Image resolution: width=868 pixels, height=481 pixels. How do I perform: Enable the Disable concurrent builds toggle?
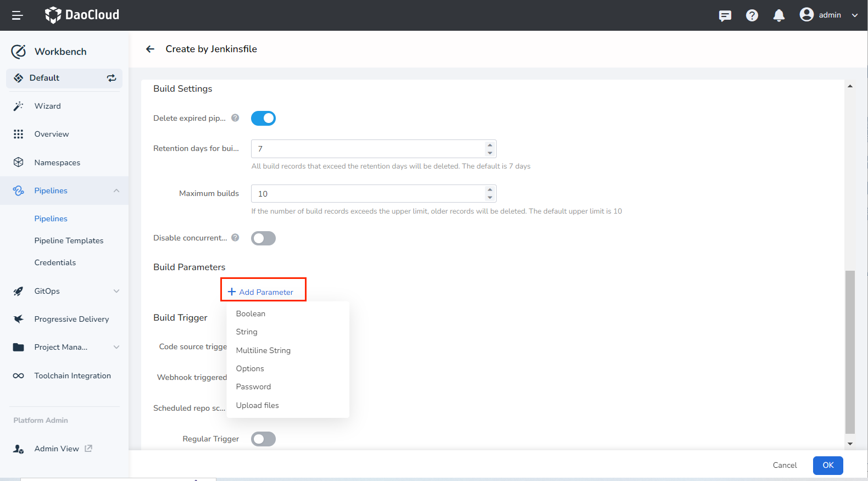point(263,238)
